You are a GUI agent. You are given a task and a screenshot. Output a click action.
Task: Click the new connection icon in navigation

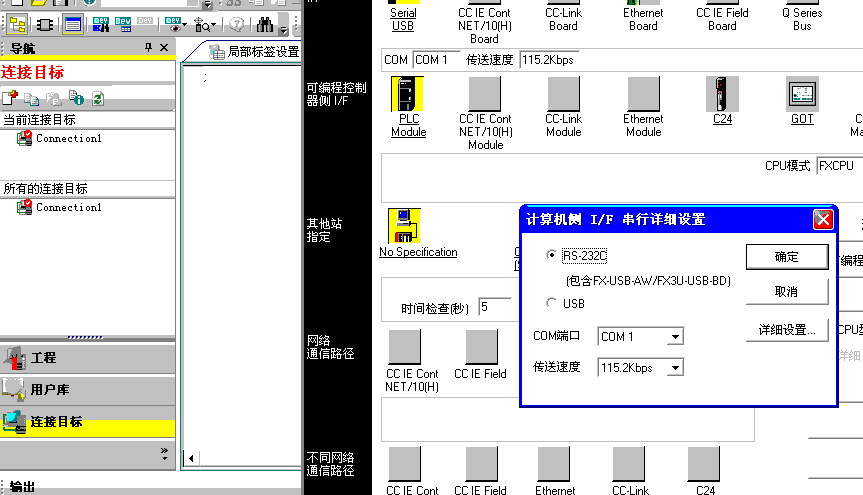(9, 98)
